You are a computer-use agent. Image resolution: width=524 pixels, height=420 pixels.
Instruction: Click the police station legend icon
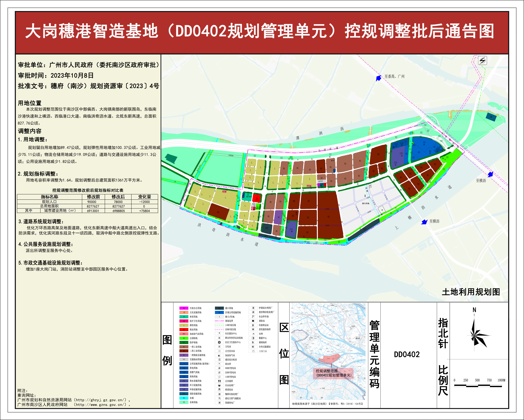219,364
